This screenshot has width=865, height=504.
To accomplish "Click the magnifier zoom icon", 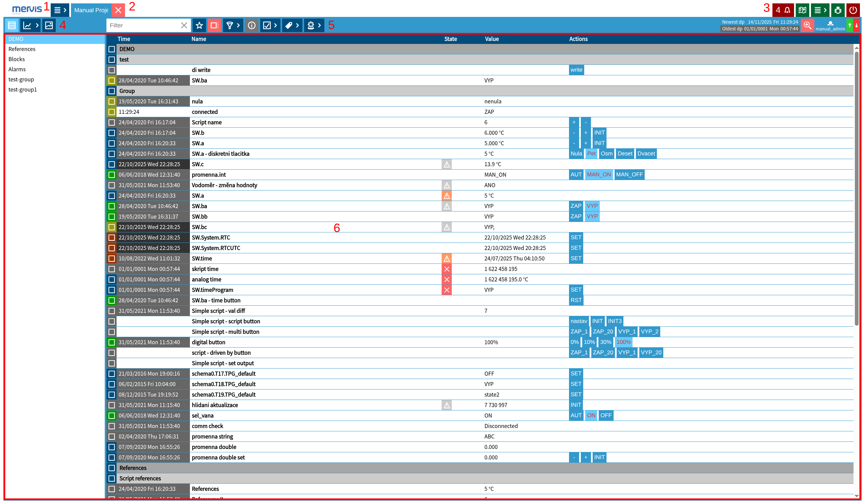I will coord(807,25).
